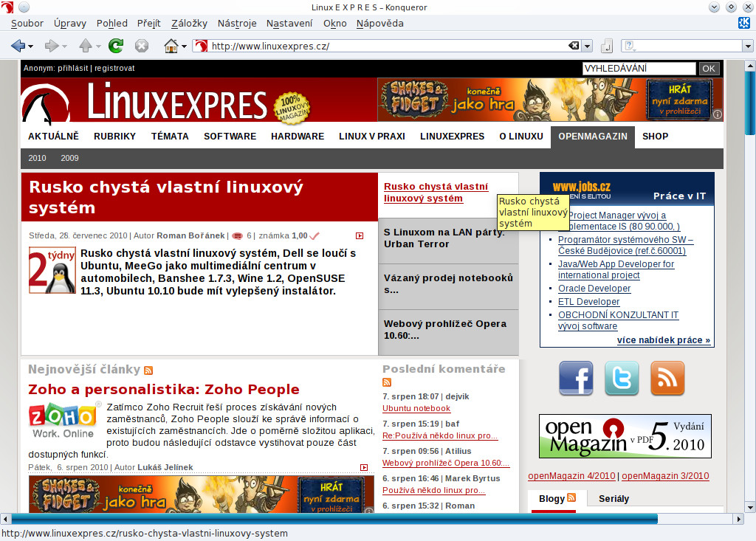Open the Forward button history dropdown arrow
The image size is (756, 541).
(x=64, y=46)
